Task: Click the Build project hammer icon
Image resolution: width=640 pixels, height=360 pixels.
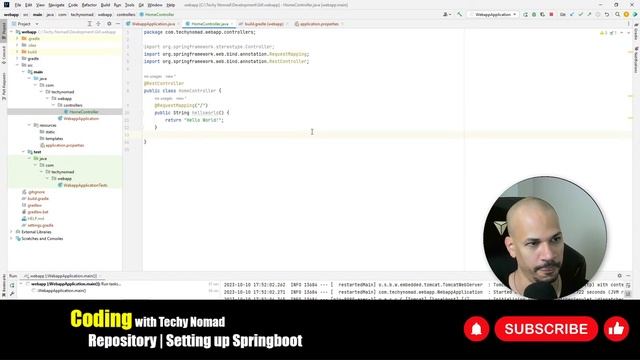Action: (460, 14)
